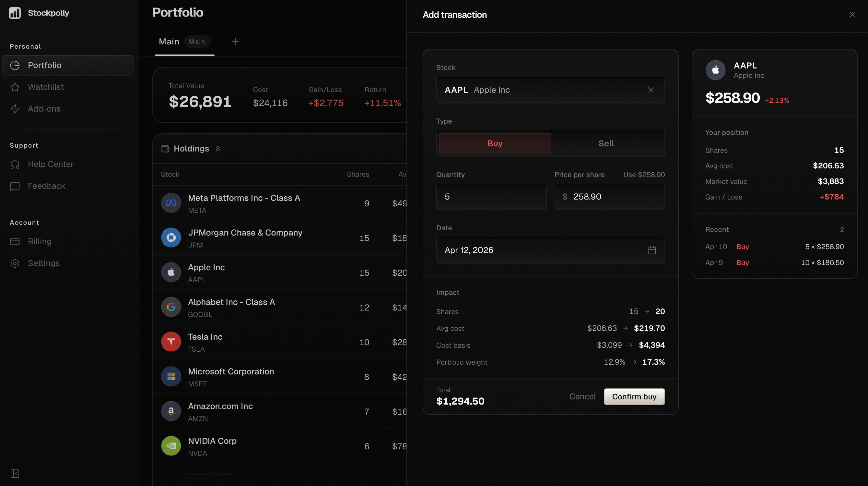Open the Help Center headphones icon
Screen dimensions: 868x486
coord(15,164)
